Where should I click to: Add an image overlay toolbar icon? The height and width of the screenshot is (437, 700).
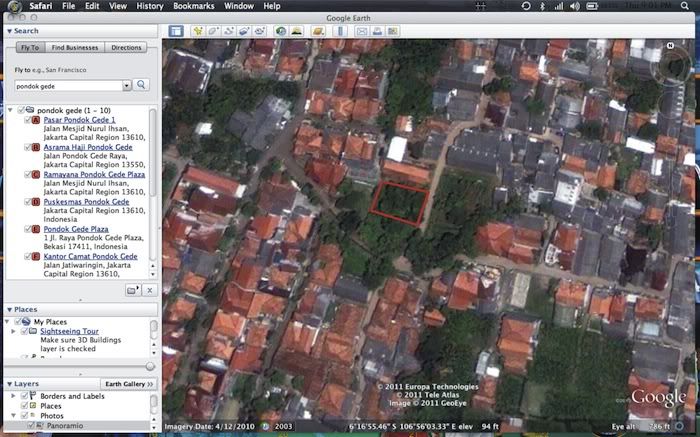click(x=244, y=31)
